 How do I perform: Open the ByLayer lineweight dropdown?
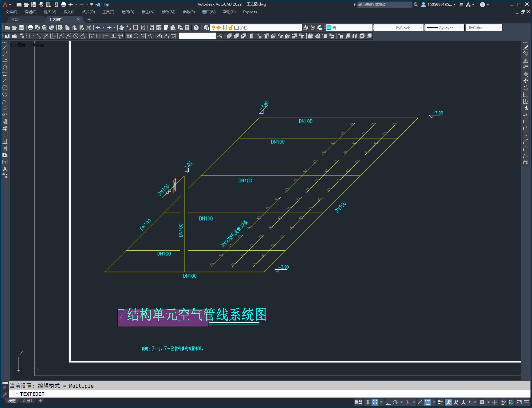pos(444,28)
